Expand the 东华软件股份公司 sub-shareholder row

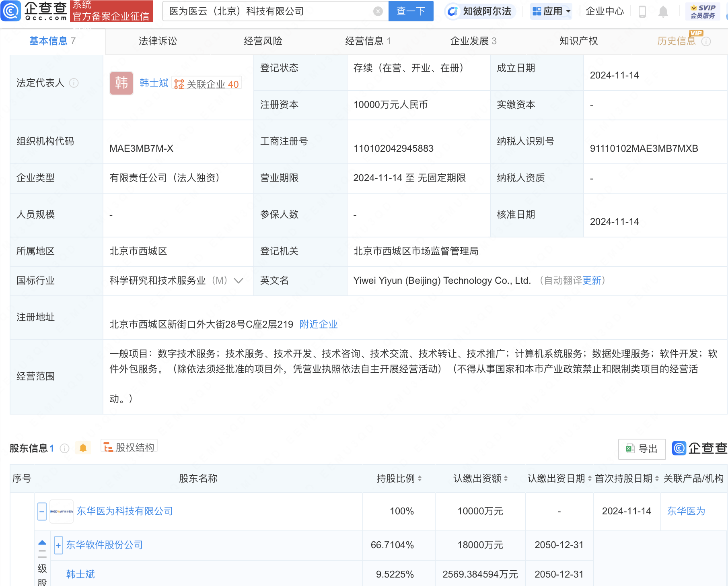point(58,545)
